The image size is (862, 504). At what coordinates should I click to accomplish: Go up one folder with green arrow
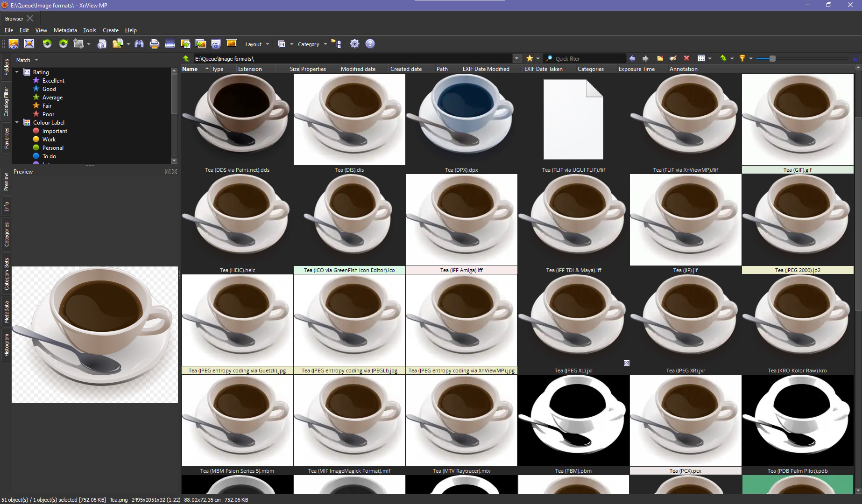click(186, 58)
